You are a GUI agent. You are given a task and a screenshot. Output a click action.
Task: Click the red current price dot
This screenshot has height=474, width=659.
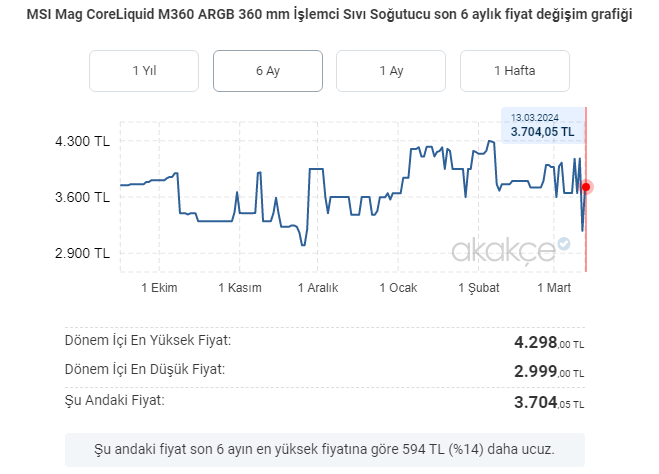pyautogui.click(x=586, y=187)
